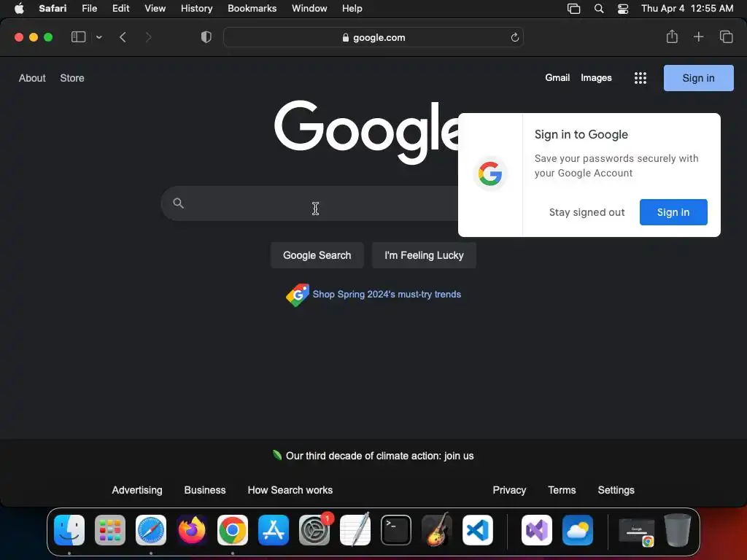
Task: Open the Terms footer link
Action: pyautogui.click(x=562, y=490)
